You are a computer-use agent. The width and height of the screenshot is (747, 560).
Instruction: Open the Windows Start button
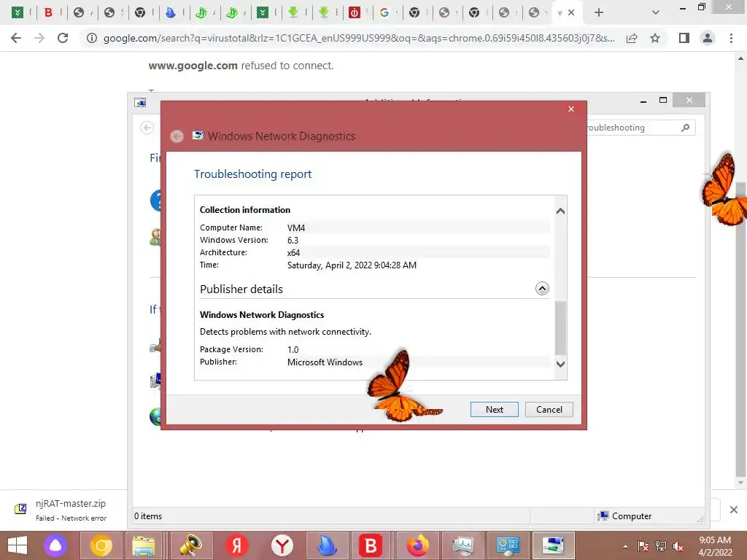(x=18, y=545)
